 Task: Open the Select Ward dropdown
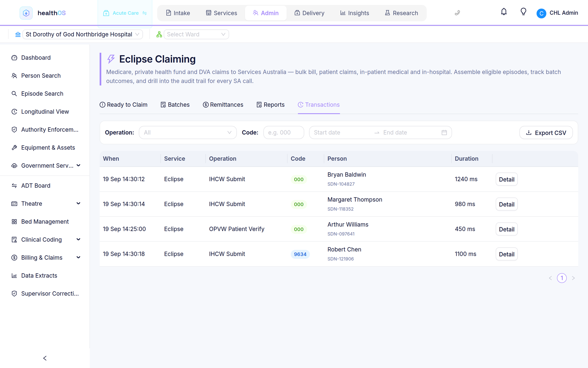(x=196, y=34)
